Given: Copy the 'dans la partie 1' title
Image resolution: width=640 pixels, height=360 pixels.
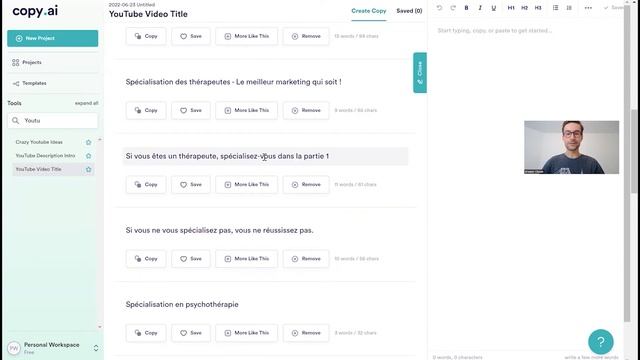Looking at the screenshot, I should pyautogui.click(x=146, y=185).
